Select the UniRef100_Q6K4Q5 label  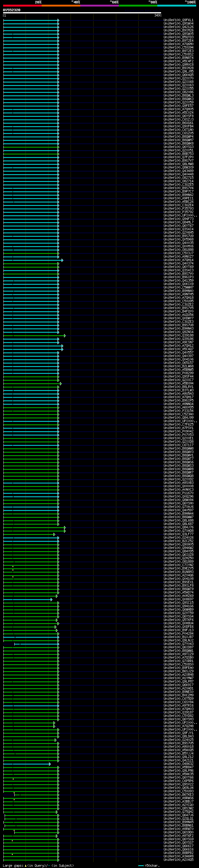(x=178, y=75)
